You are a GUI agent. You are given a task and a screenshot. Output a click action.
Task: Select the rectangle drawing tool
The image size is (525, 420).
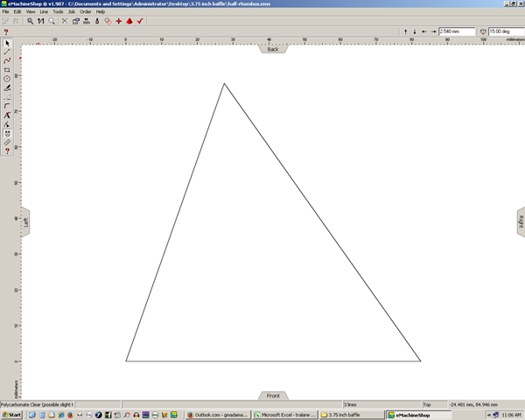7,70
